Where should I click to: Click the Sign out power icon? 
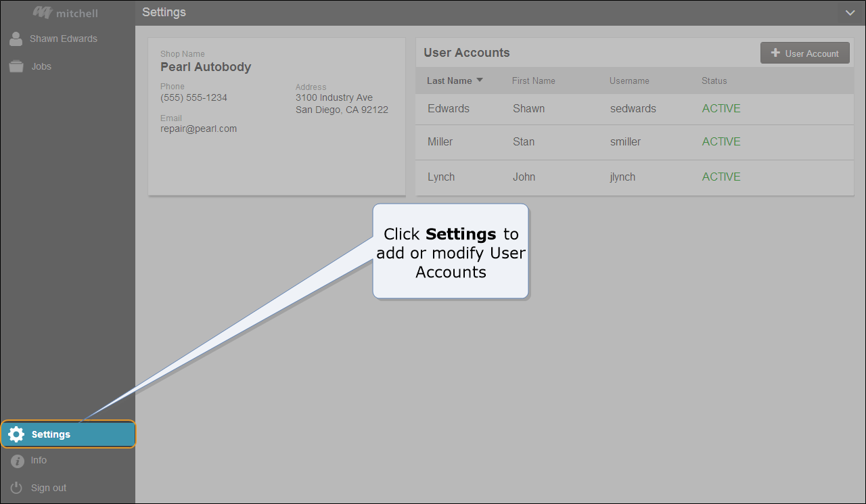pos(16,488)
